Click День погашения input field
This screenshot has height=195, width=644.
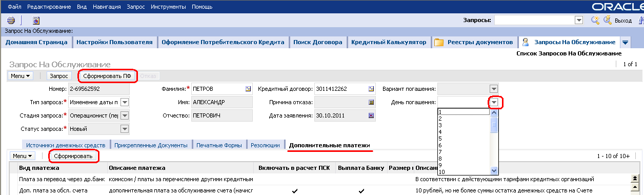point(463,102)
